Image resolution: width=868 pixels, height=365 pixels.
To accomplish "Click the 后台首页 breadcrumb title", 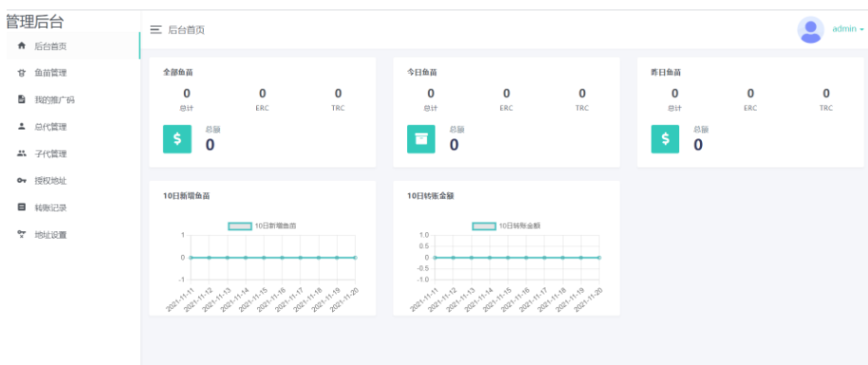I will coord(187,30).
